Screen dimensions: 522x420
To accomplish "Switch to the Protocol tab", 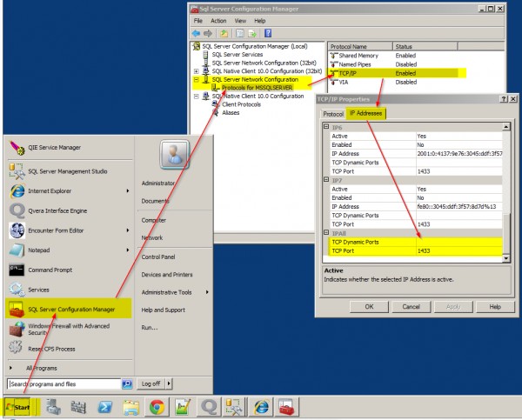I will click(332, 114).
